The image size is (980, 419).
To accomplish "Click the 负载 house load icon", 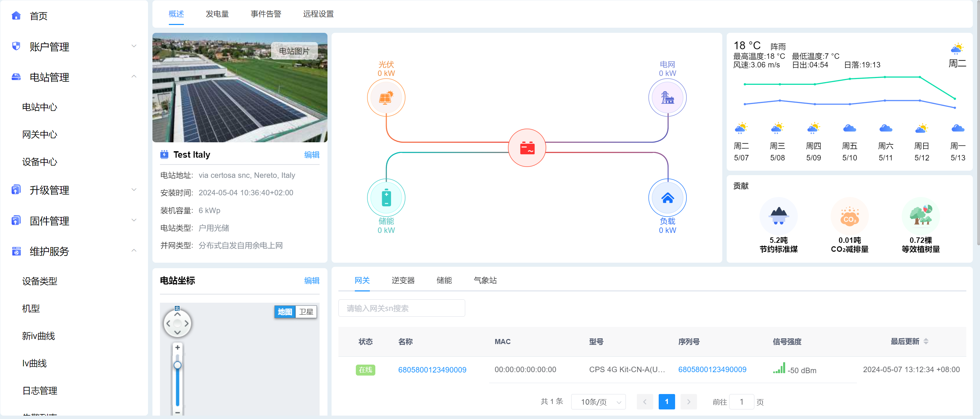I will 667,197.
